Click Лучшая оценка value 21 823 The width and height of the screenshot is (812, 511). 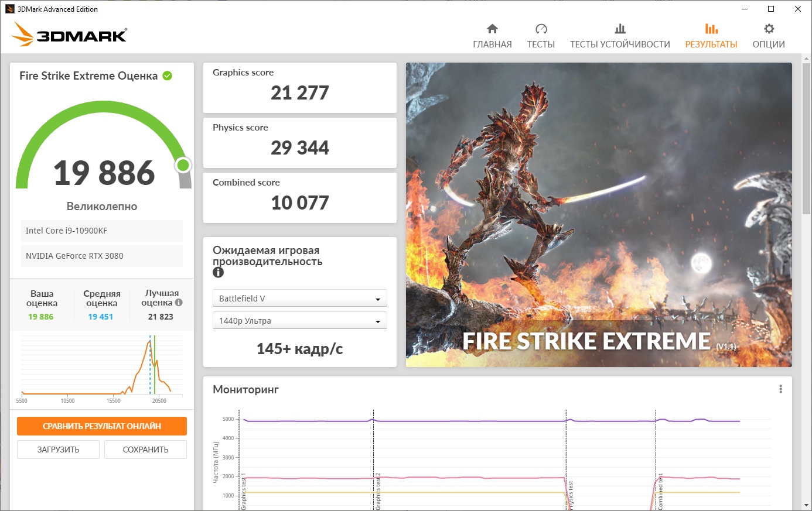point(161,317)
